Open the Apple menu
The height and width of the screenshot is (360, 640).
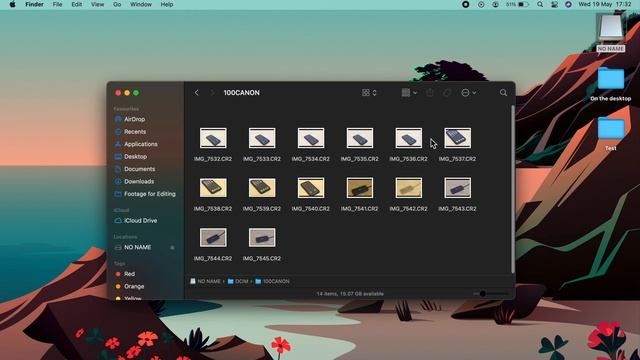pos(13,4)
